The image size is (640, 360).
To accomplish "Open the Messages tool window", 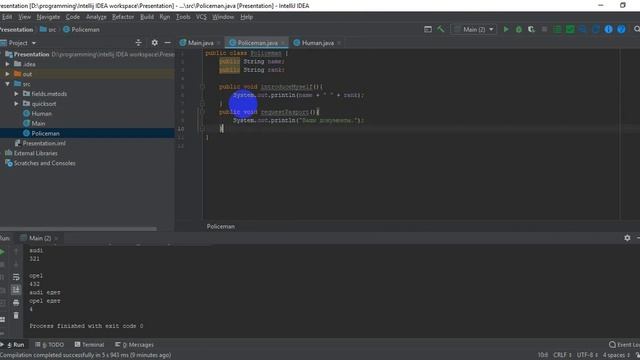I will 134,344.
